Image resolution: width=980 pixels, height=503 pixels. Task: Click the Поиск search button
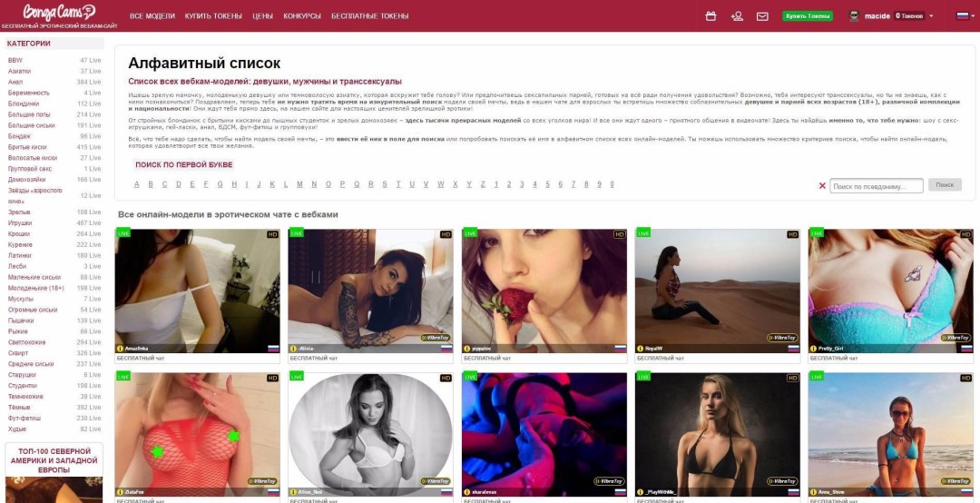tap(945, 185)
